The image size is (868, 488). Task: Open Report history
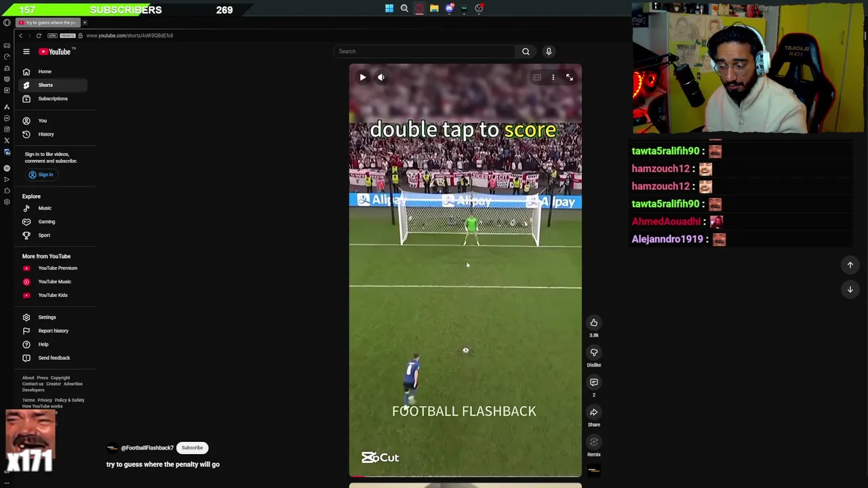click(53, 331)
